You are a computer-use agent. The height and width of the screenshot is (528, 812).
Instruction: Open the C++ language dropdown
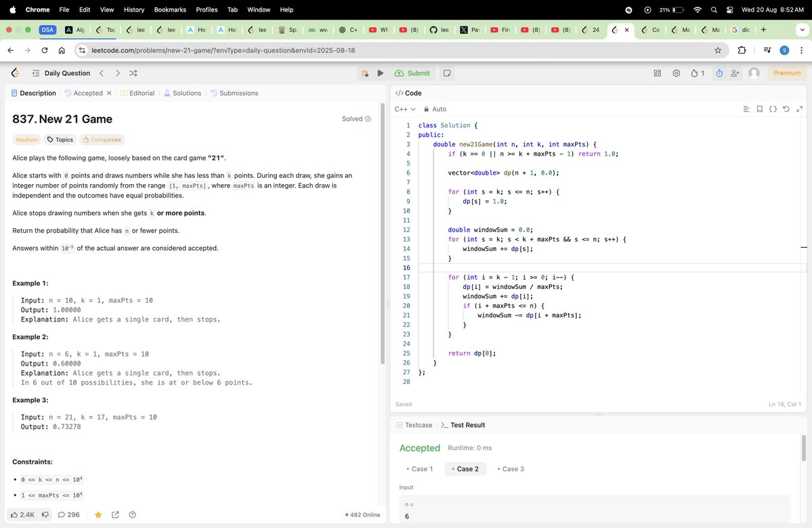click(x=405, y=109)
